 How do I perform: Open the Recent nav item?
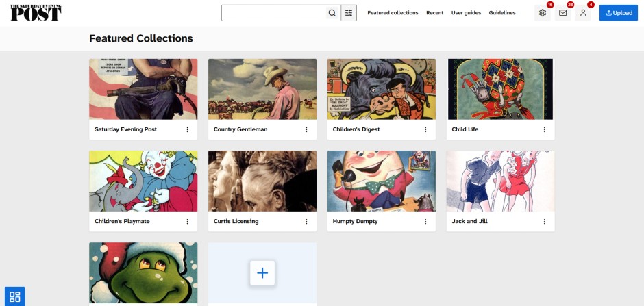[434, 13]
